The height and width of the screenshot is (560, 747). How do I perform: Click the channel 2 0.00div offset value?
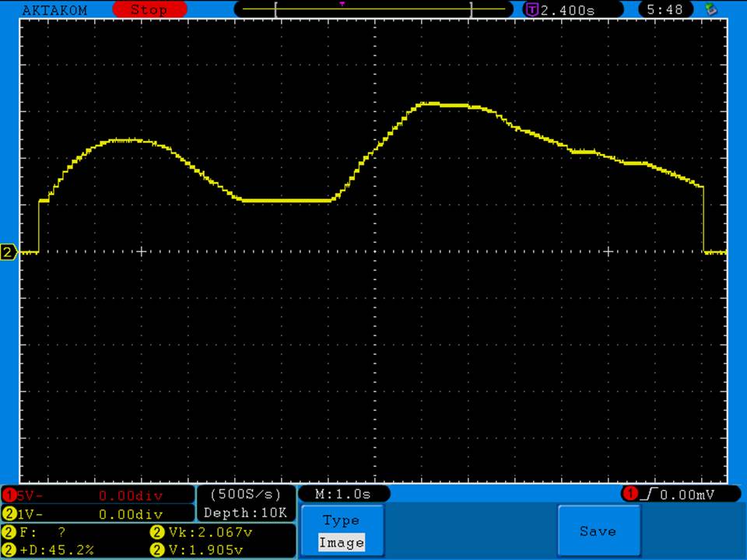pyautogui.click(x=131, y=514)
